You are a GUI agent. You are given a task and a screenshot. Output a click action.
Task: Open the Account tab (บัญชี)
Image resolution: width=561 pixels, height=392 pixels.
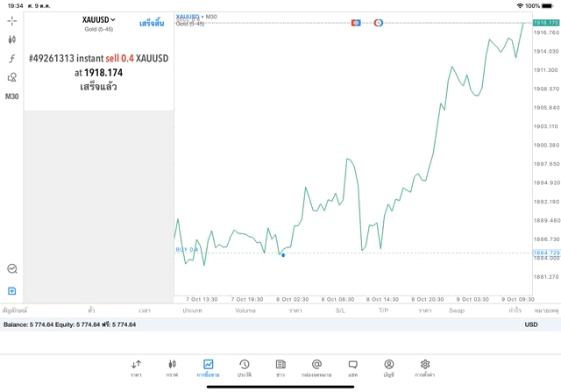(x=388, y=367)
